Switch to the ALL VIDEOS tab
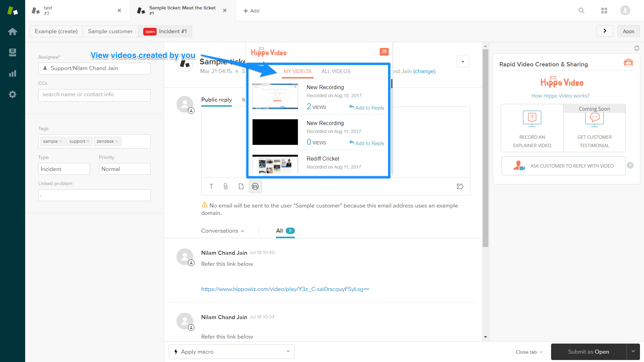The width and height of the screenshot is (644, 362). [x=336, y=71]
